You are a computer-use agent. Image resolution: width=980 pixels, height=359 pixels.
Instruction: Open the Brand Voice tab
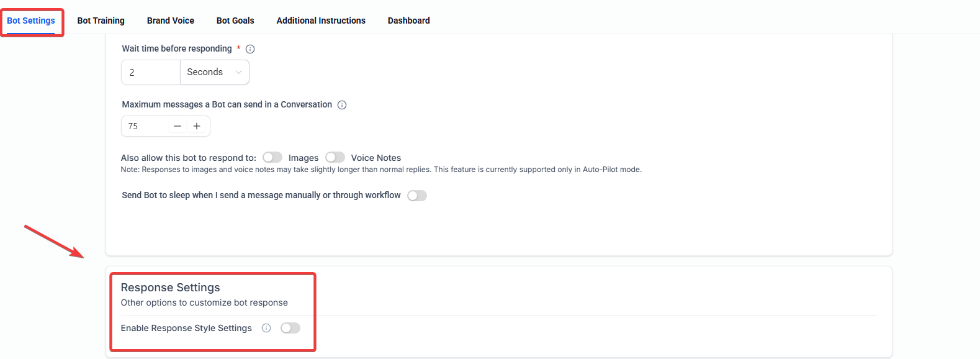(x=171, y=20)
